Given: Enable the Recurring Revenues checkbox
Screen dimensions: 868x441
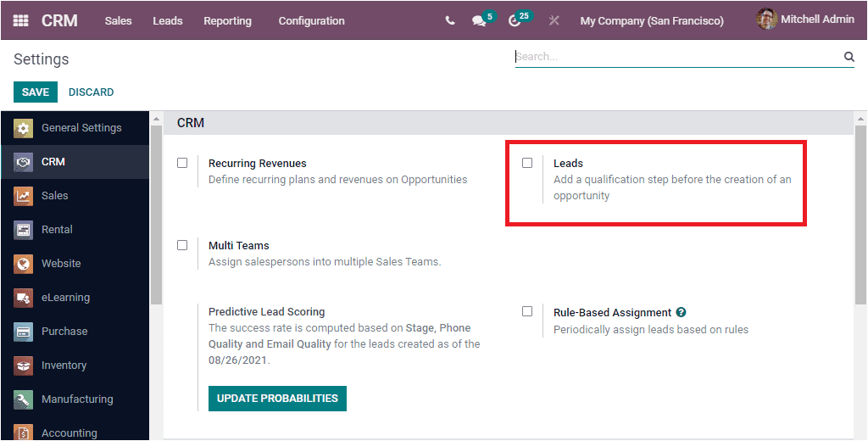Looking at the screenshot, I should [182, 163].
